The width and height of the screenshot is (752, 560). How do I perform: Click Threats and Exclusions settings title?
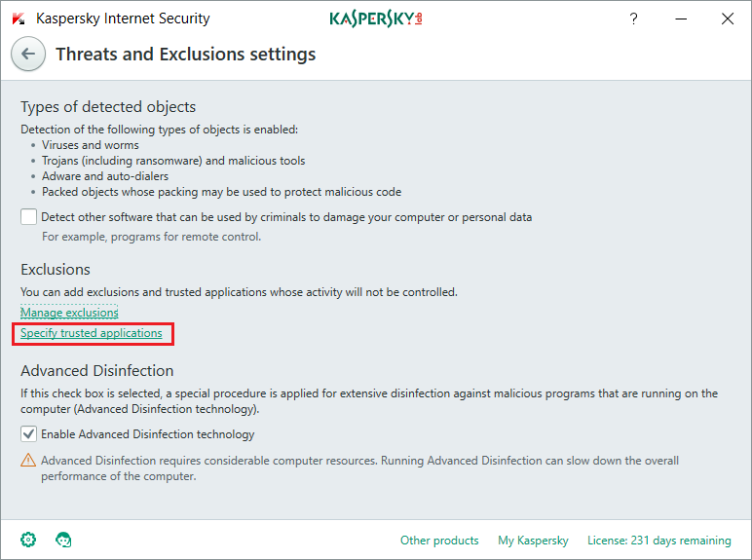(x=186, y=55)
